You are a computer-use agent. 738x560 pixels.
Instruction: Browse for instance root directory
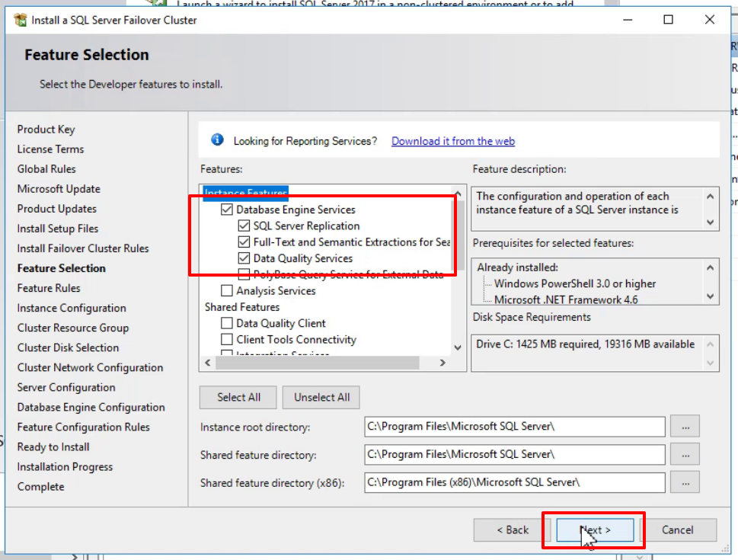685,427
